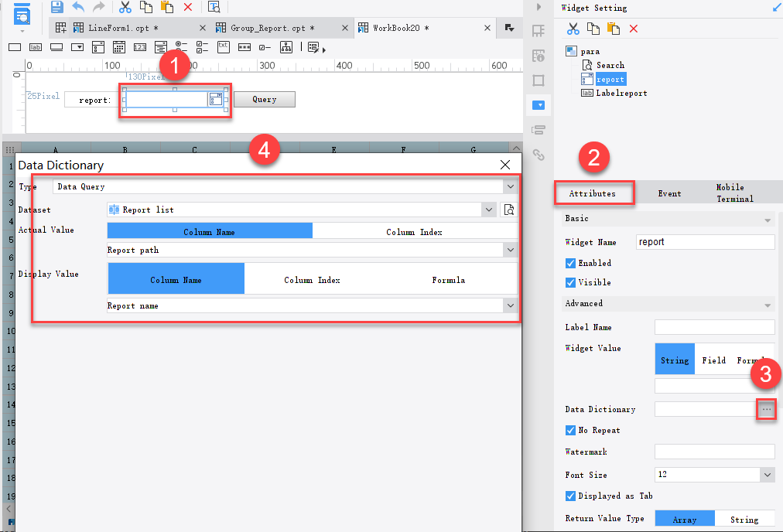783x532 pixels.
Task: Open the Data Dictionary browse button
Action: [765, 409]
